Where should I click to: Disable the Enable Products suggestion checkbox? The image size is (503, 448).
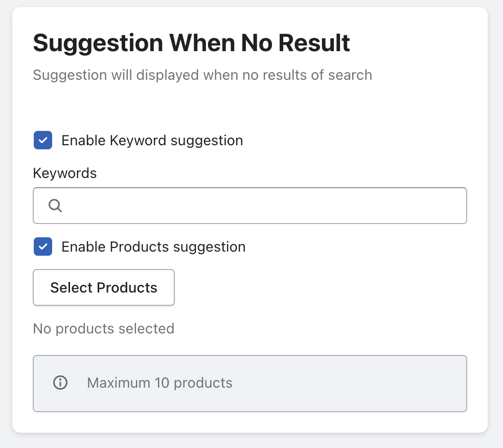43,247
